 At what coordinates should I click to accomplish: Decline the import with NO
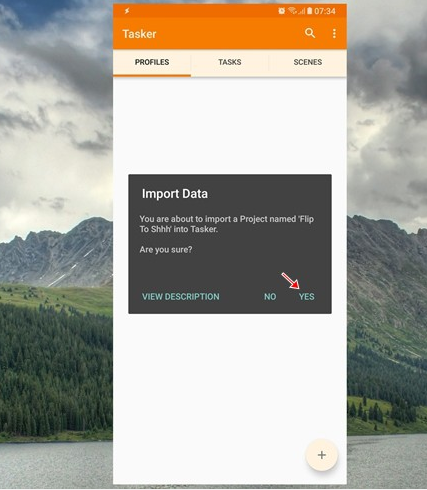click(270, 297)
